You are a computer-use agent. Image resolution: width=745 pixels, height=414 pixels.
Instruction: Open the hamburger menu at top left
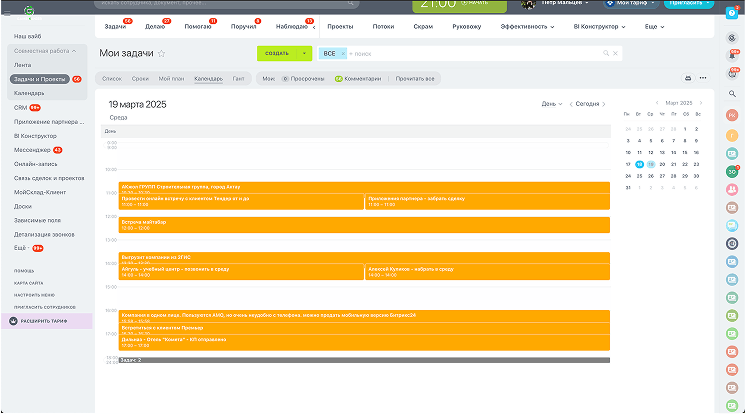(x=7, y=13)
